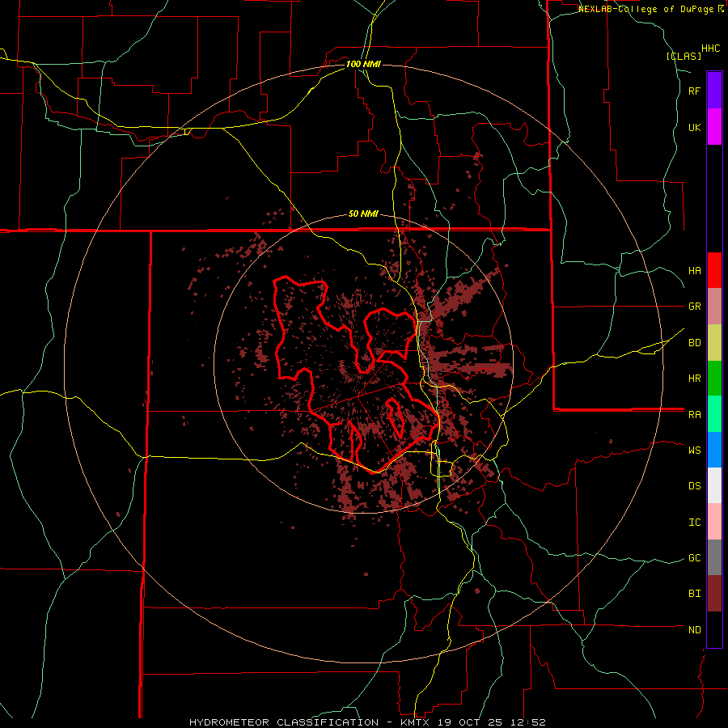Click the ND black legend swatch
Viewport: 728px width, 728px height.
tap(714, 629)
